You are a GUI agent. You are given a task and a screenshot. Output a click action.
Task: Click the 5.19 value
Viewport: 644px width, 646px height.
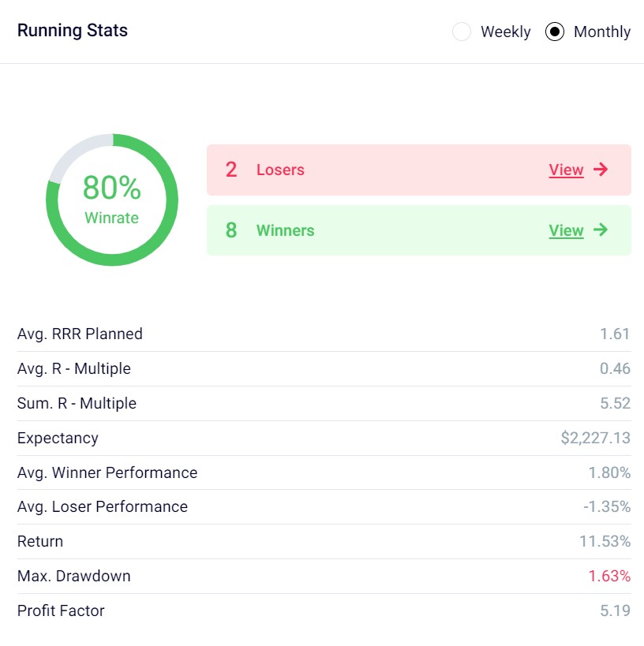tap(615, 611)
